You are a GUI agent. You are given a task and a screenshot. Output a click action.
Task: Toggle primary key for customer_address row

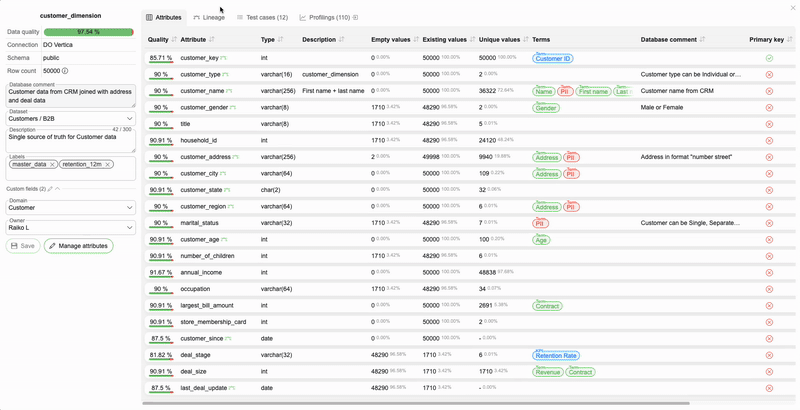click(769, 157)
